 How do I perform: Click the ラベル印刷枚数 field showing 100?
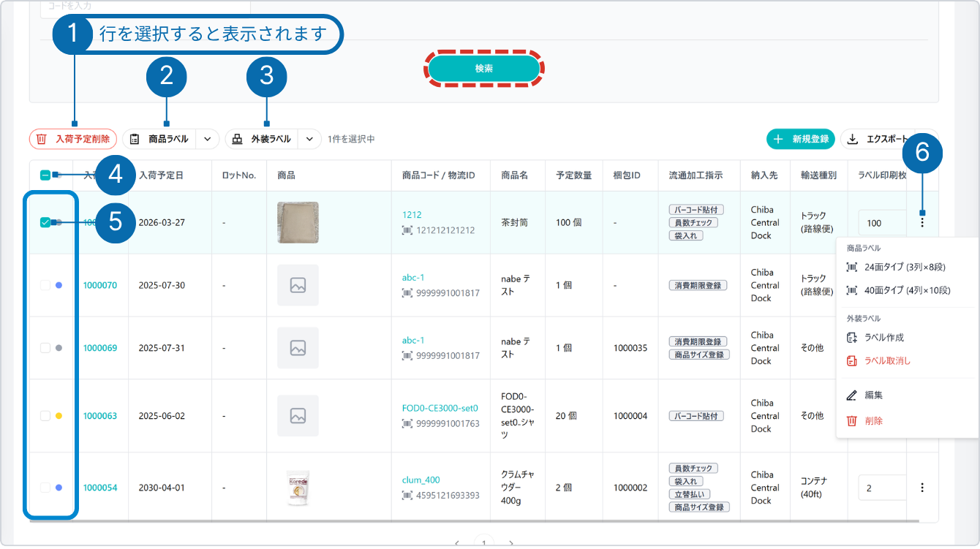881,223
